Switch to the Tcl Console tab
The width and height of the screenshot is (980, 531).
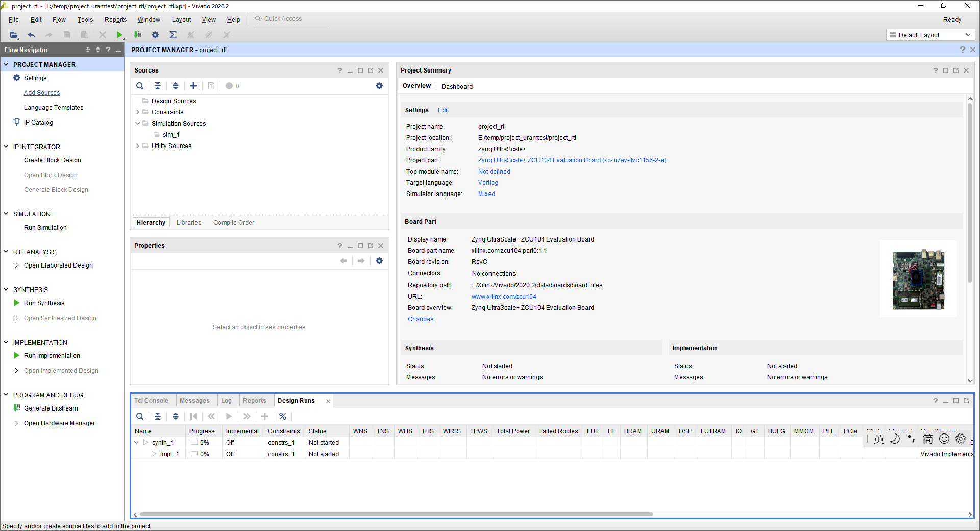(151, 401)
